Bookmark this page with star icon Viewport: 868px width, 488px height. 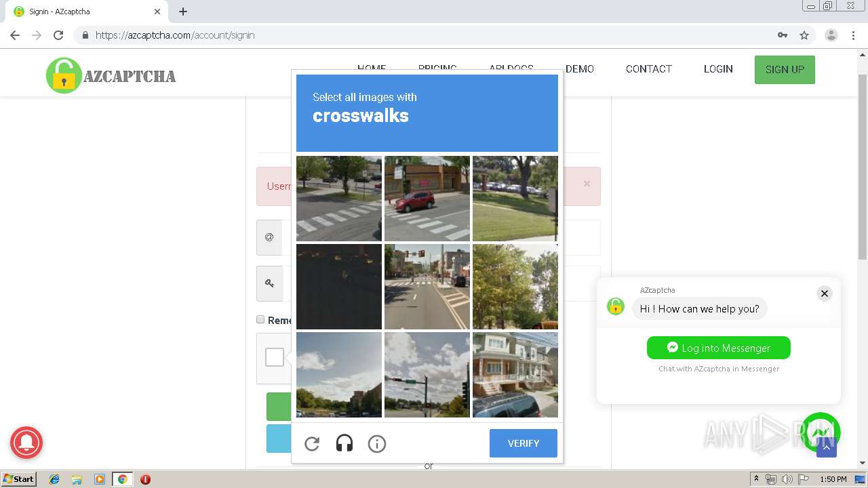click(x=804, y=35)
